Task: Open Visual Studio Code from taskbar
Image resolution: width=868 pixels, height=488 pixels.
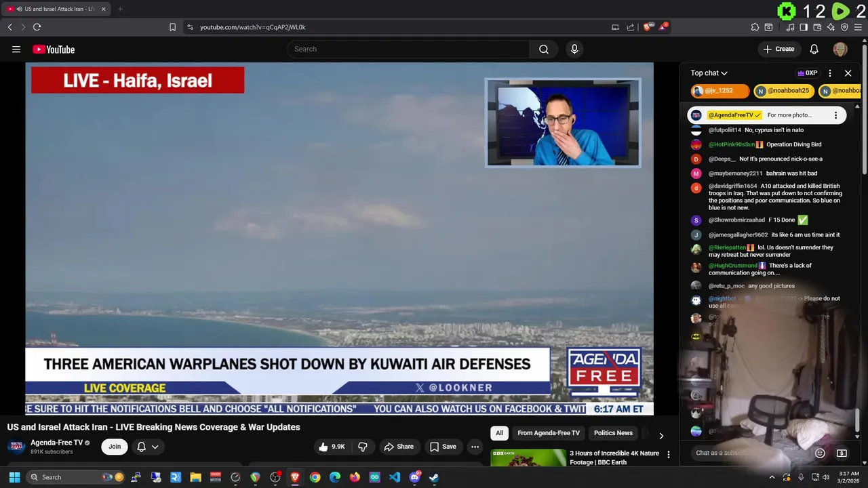Action: coord(395,477)
